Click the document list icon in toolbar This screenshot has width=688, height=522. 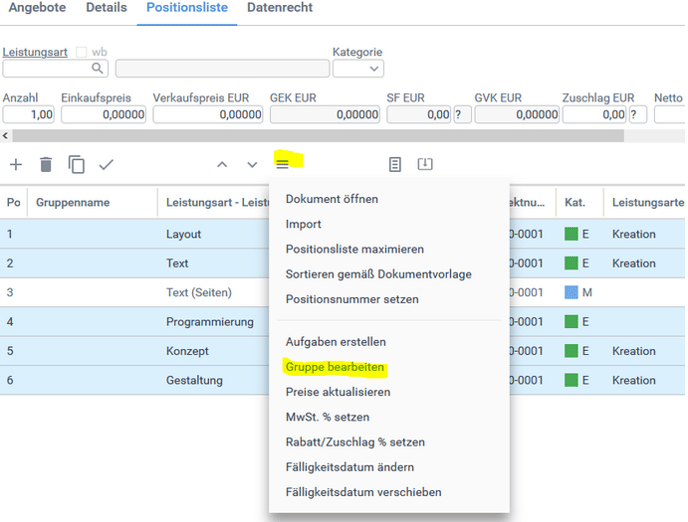[395, 164]
